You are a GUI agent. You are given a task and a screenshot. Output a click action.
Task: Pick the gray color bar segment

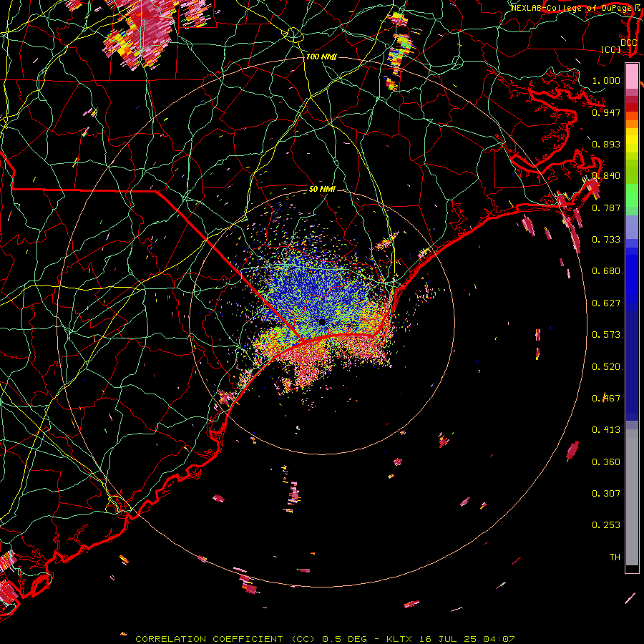632,497
